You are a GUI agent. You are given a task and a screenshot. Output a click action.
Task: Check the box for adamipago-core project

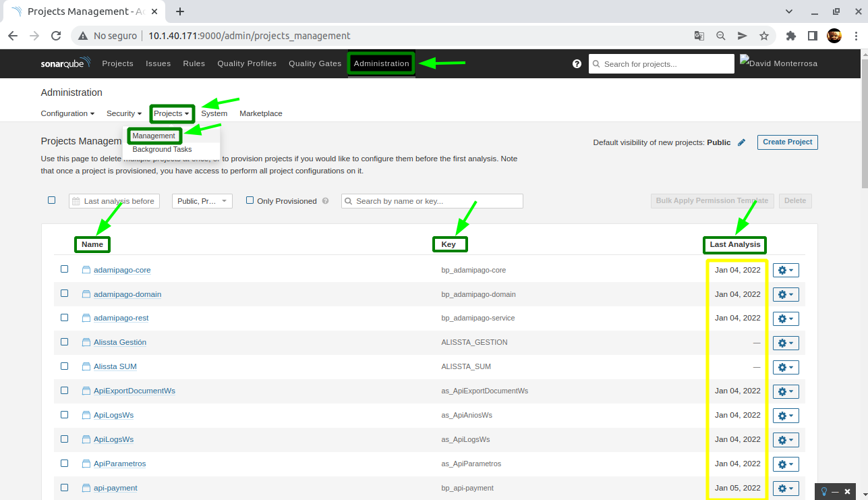[x=65, y=269]
